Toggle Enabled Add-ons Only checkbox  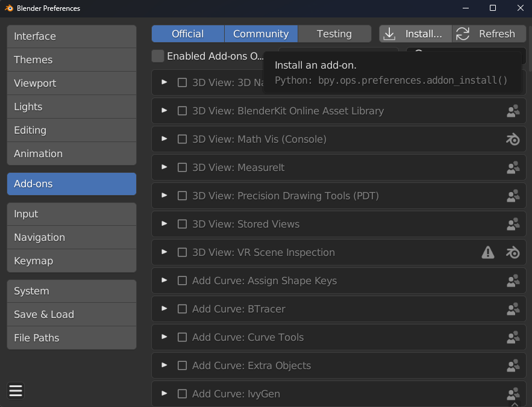point(158,56)
